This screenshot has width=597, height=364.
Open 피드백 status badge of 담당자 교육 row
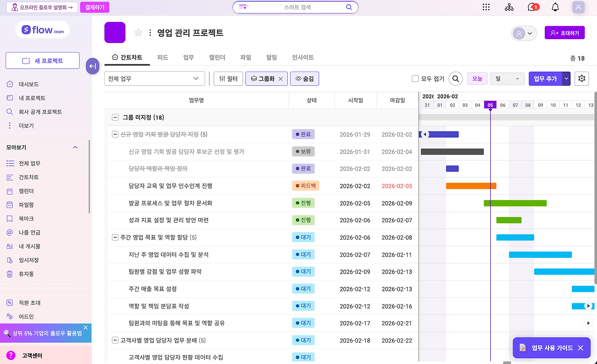click(x=305, y=185)
